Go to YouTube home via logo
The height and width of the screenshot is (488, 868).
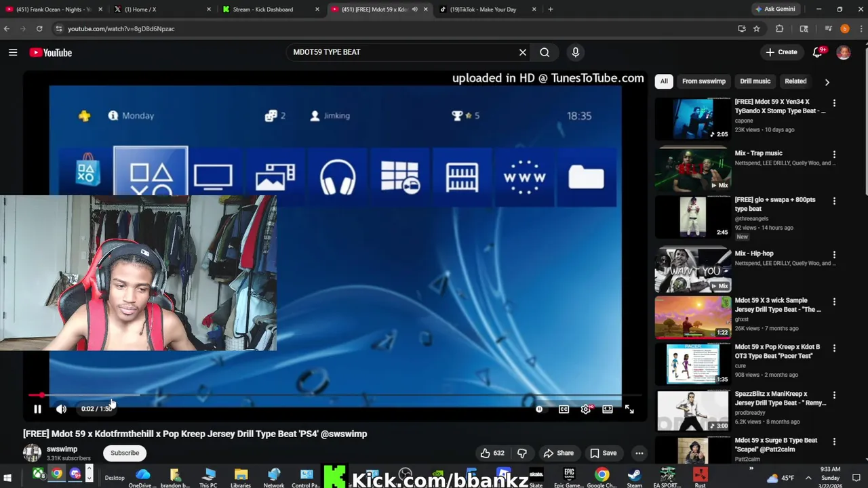50,52
